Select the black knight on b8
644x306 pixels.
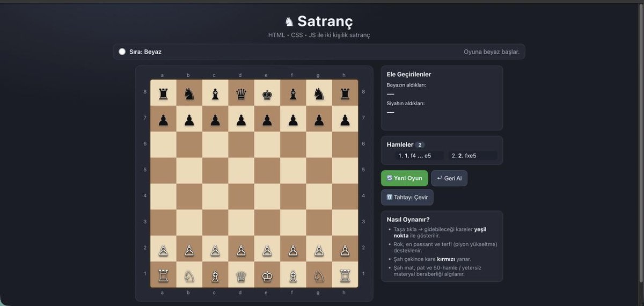point(189,94)
